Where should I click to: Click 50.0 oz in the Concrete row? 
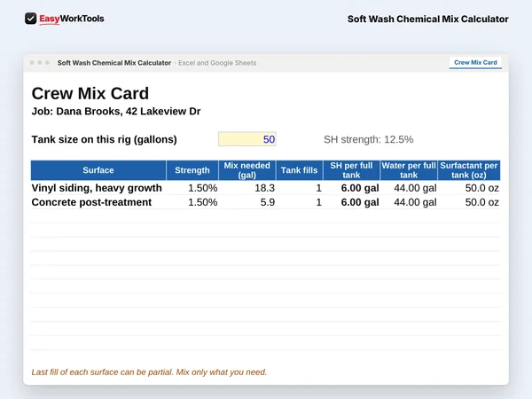tap(482, 202)
